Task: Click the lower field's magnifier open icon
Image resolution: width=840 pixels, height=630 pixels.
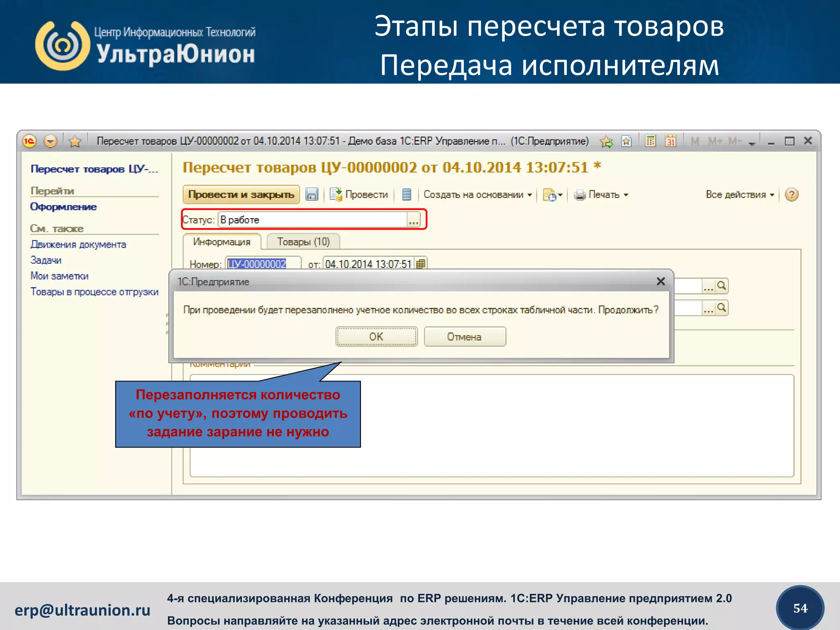Action: pos(722,308)
